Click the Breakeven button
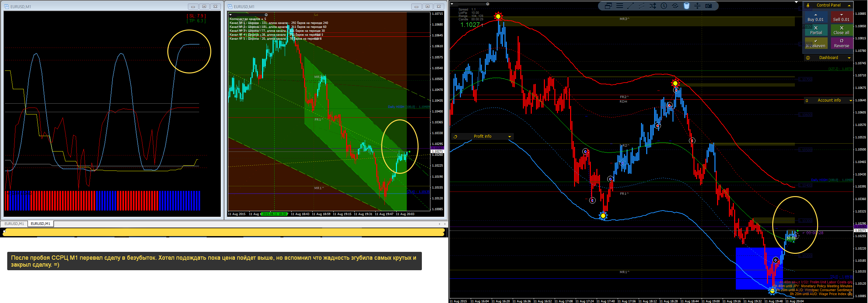Viewport: 868px width, 303px height. click(x=816, y=43)
